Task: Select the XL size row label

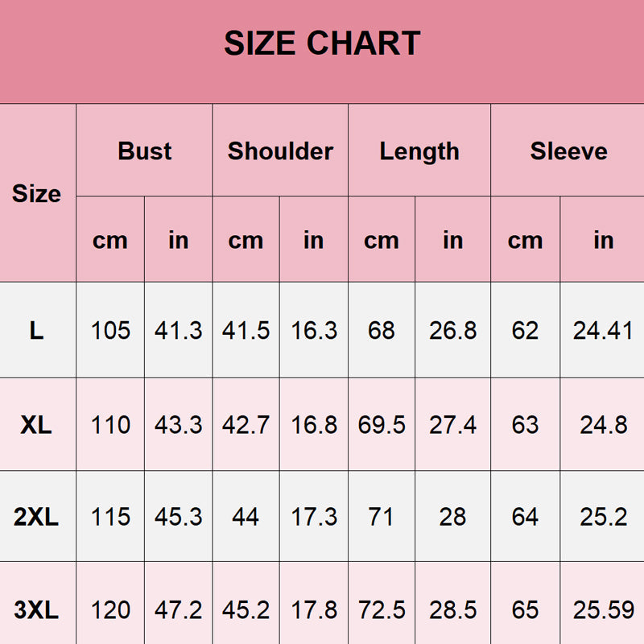Action: tap(37, 425)
